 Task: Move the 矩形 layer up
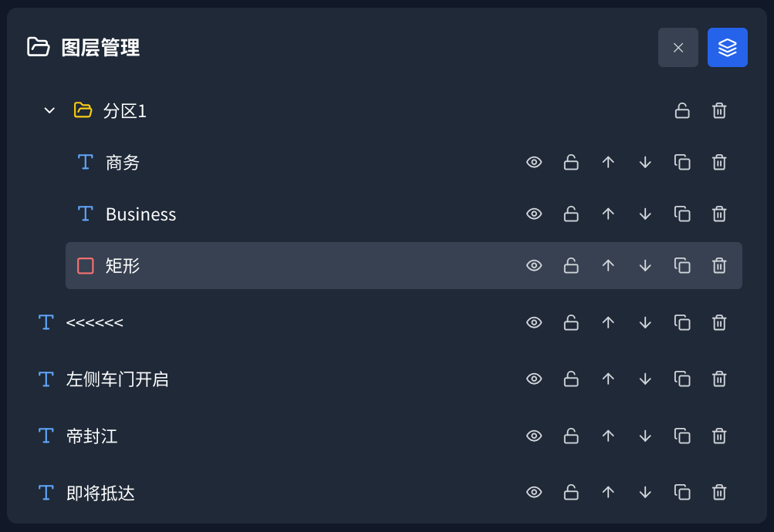coord(608,265)
